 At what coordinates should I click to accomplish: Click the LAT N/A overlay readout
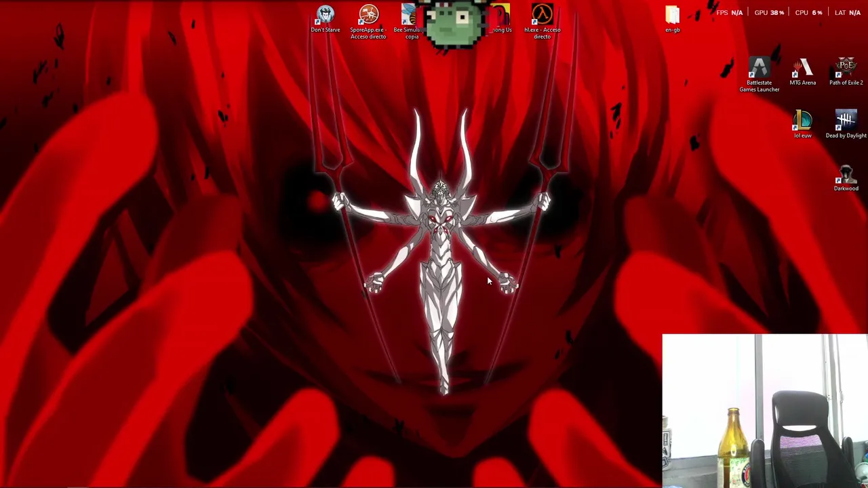point(848,12)
